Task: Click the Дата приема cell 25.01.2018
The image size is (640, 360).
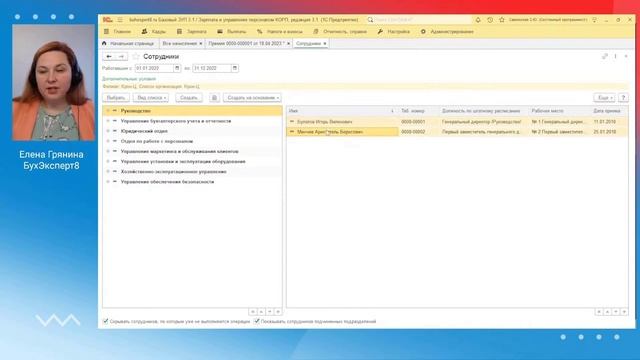Action: (x=605, y=131)
